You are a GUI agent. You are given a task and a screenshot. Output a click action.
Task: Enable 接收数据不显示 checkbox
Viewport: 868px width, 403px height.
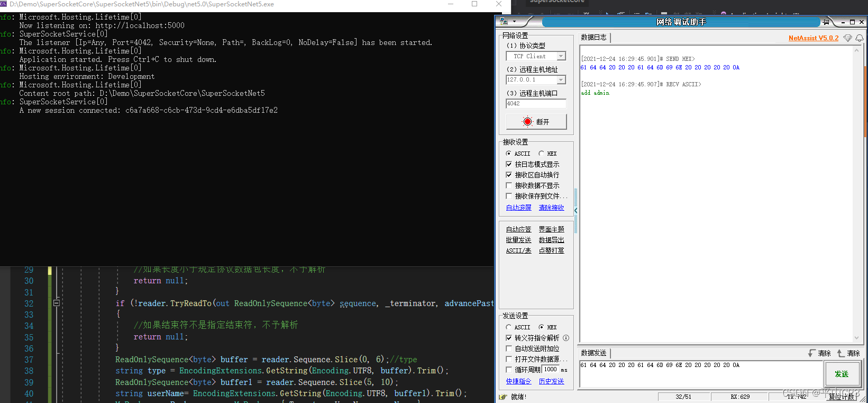509,185
